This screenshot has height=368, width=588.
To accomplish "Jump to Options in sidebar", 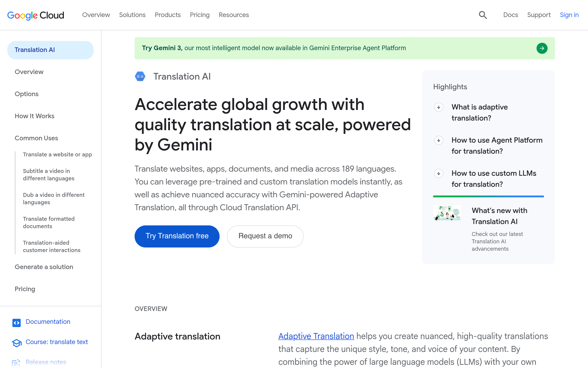I will point(26,94).
